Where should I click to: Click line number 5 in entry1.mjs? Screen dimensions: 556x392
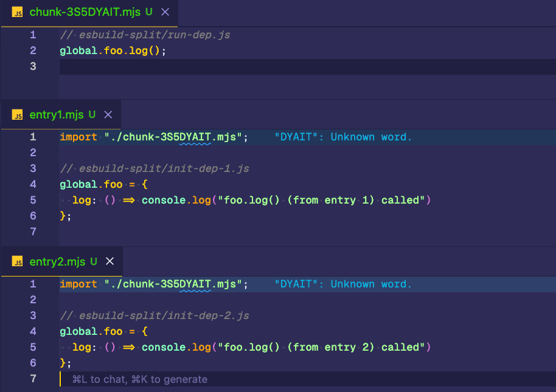pos(33,200)
